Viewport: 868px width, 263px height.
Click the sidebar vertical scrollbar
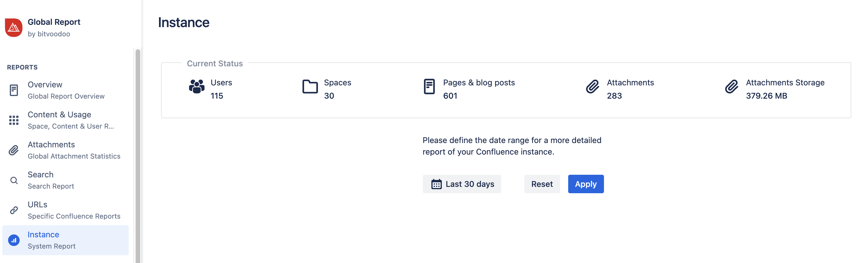(138, 151)
